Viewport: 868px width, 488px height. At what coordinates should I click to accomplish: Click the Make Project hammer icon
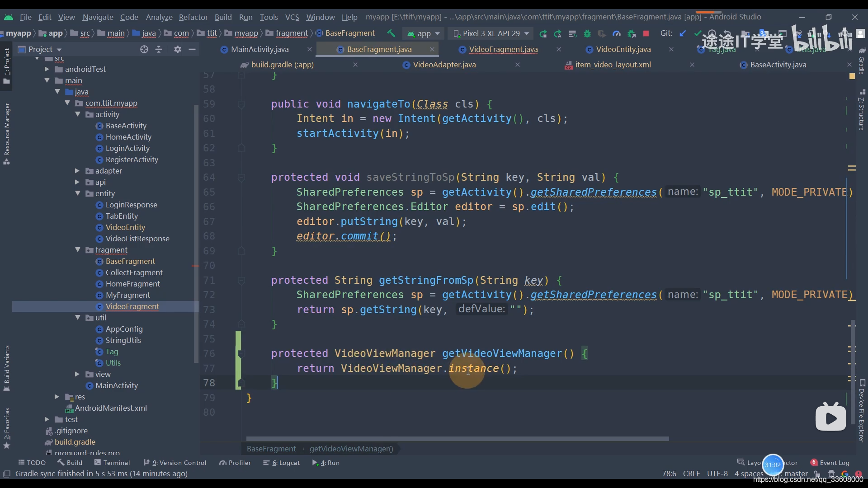click(x=391, y=33)
